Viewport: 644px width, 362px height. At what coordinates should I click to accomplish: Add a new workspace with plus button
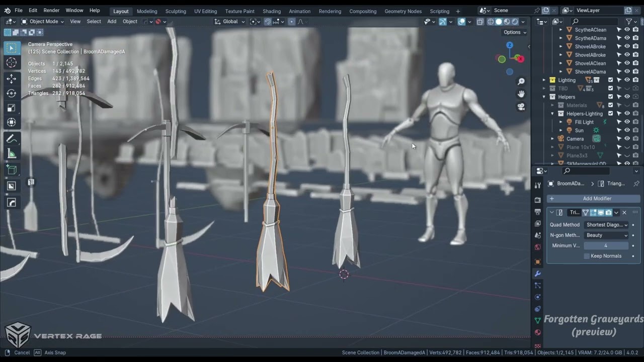coord(458,11)
